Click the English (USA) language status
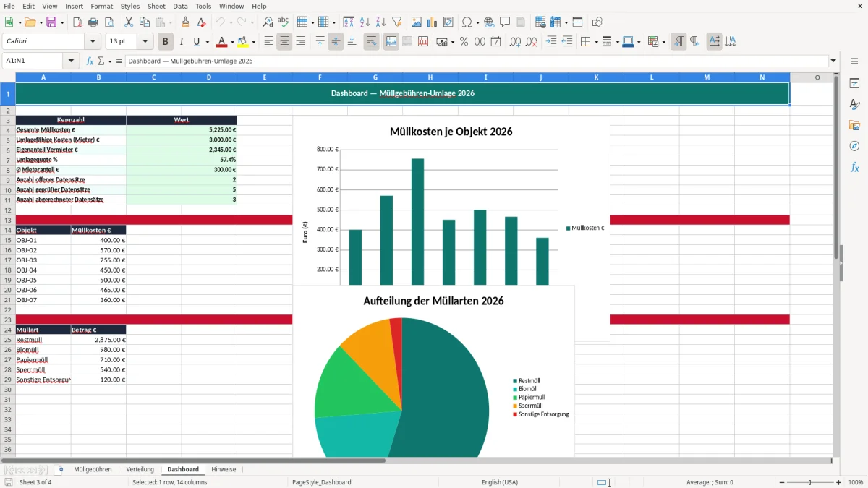The width and height of the screenshot is (868, 488). (500, 482)
